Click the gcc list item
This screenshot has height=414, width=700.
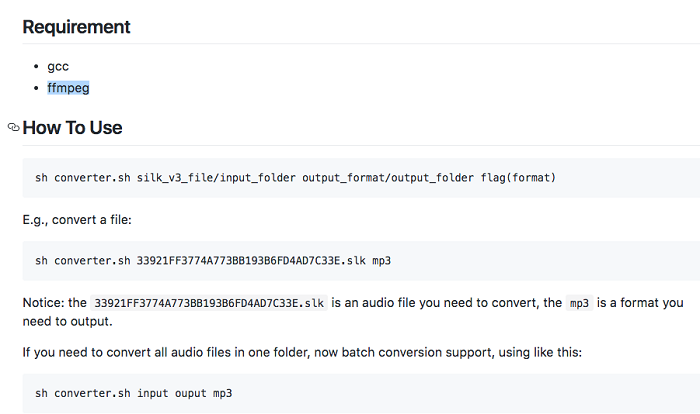(x=58, y=66)
